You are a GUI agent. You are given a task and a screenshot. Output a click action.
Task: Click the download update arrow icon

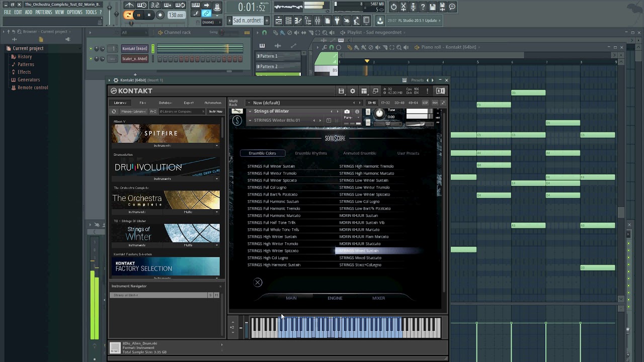pyautogui.click(x=380, y=21)
